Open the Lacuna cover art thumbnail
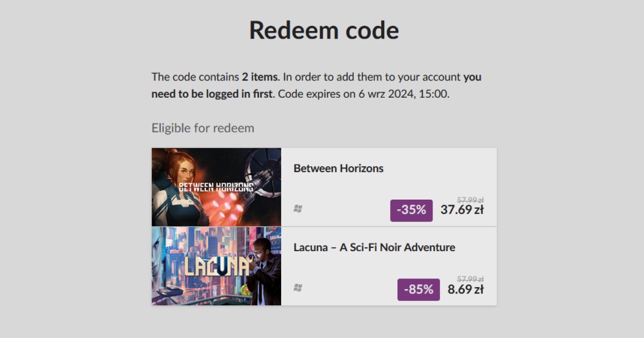Image resolution: width=644 pixels, height=338 pixels. tap(216, 266)
